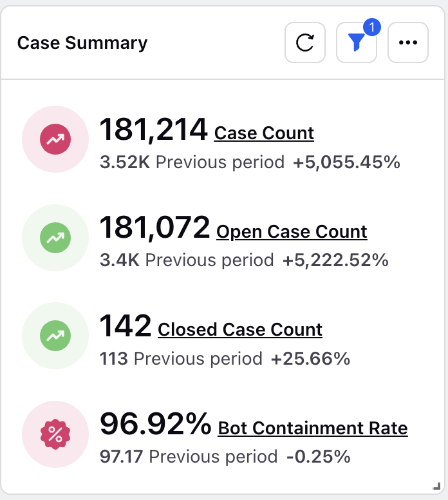Open the Case Count link

(264, 133)
